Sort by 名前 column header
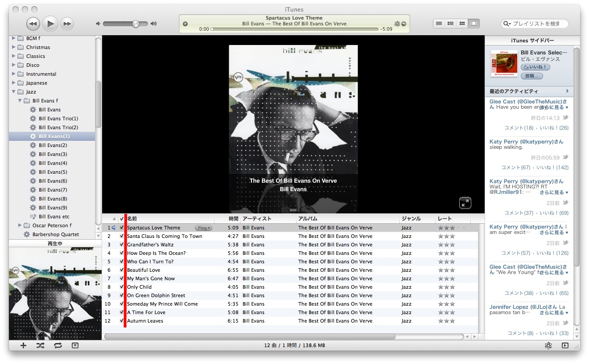Image resolution: width=589 pixels, height=364 pixels. [x=170, y=219]
